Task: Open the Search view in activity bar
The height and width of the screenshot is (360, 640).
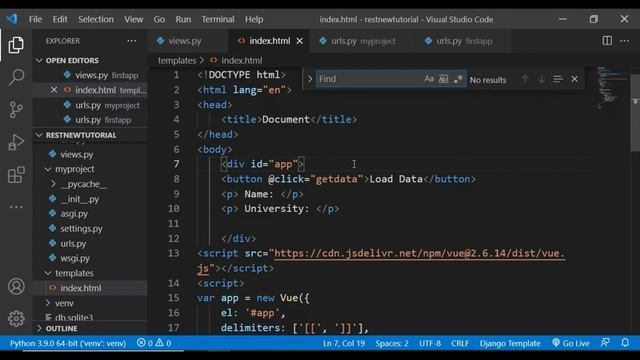Action: 16,77
